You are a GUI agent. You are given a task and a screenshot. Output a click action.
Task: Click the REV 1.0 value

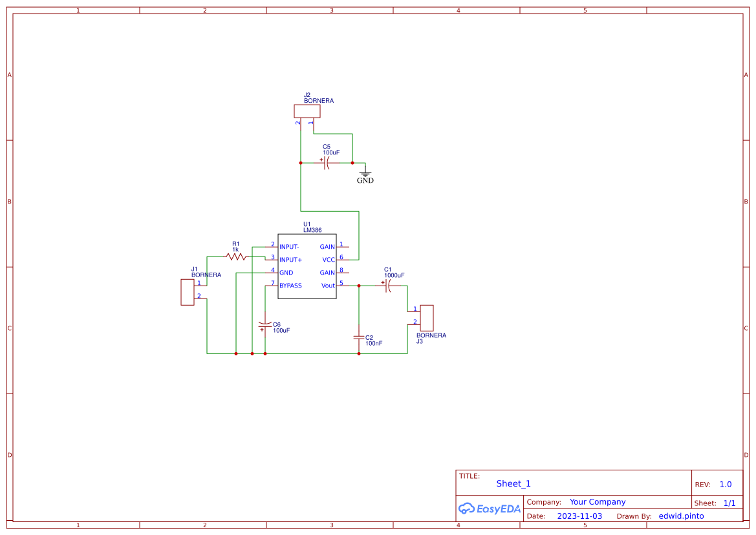coord(726,485)
